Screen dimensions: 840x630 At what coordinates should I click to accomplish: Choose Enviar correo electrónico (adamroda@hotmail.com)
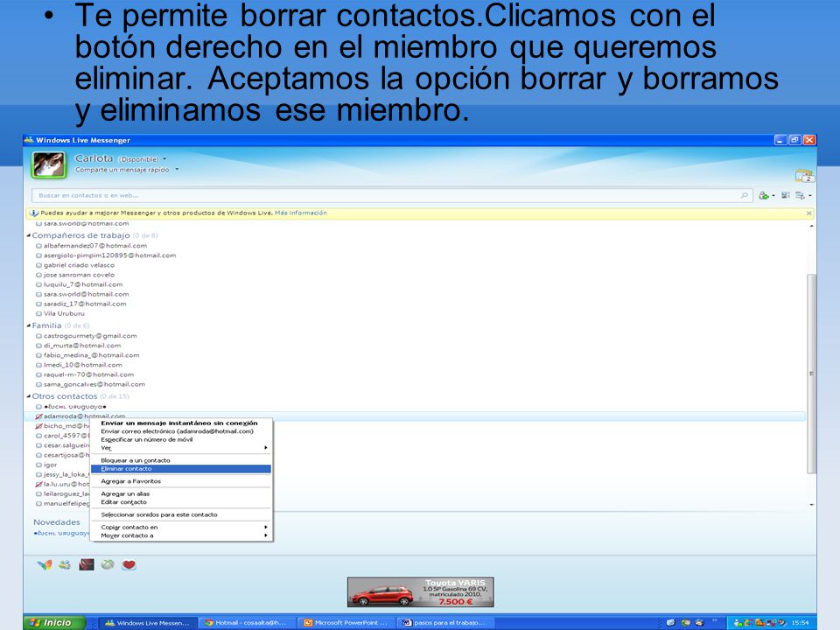click(181, 431)
